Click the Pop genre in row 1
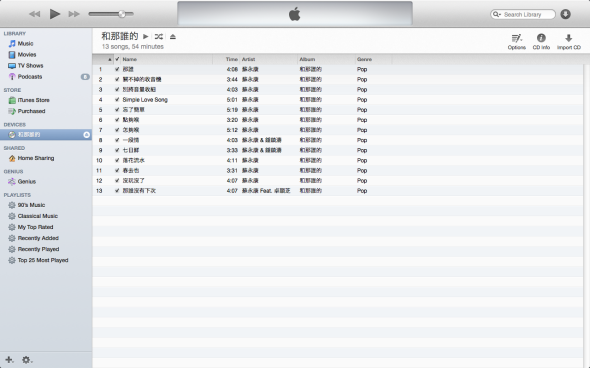This screenshot has width=590, height=368. (x=362, y=69)
